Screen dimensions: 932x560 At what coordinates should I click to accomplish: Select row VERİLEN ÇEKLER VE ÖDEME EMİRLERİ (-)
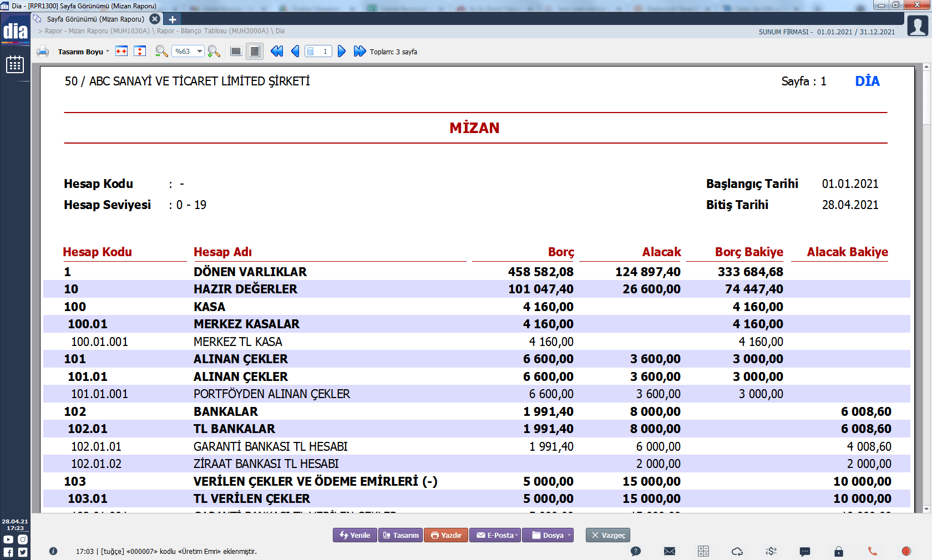477,481
